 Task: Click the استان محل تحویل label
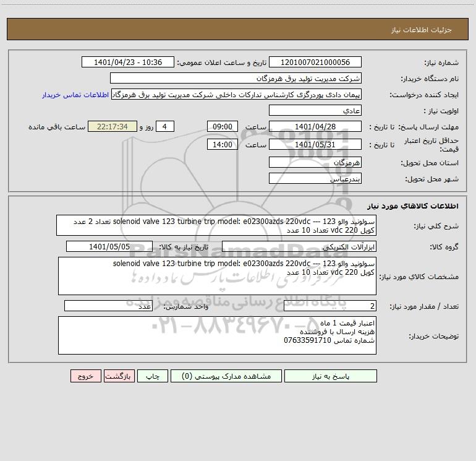(430, 163)
